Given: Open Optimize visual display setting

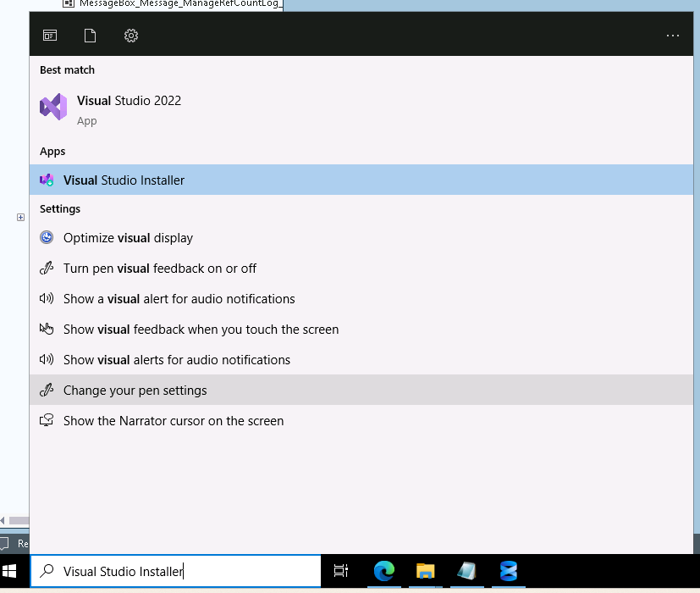Looking at the screenshot, I should pyautogui.click(x=361, y=237).
